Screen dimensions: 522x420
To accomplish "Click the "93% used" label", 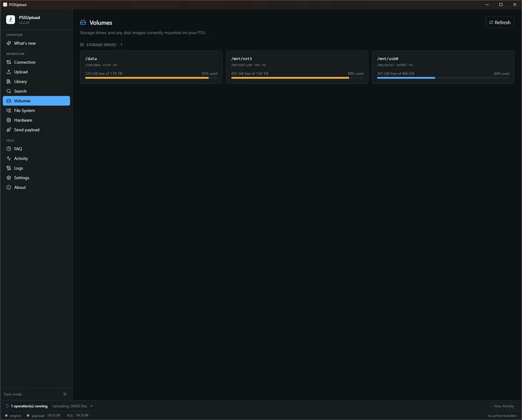I will pos(209,73).
